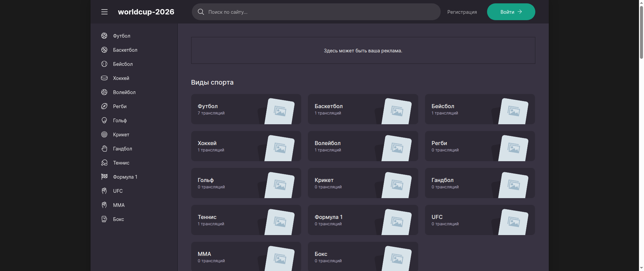Click the boxing glove icon in sidebar
The image size is (644, 271).
pos(104,219)
